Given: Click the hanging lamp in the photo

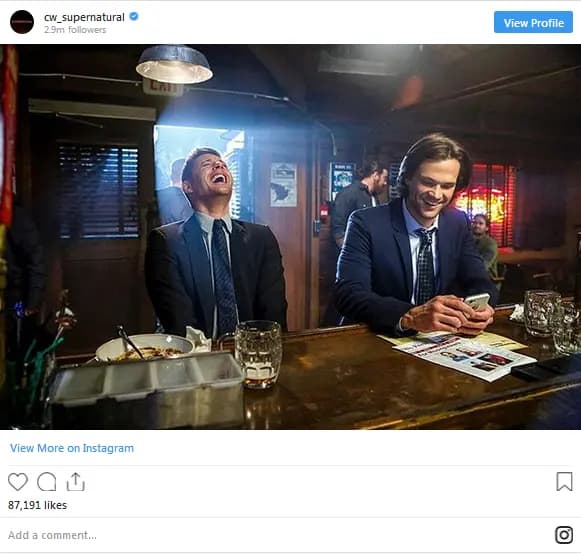Looking at the screenshot, I should [174, 65].
